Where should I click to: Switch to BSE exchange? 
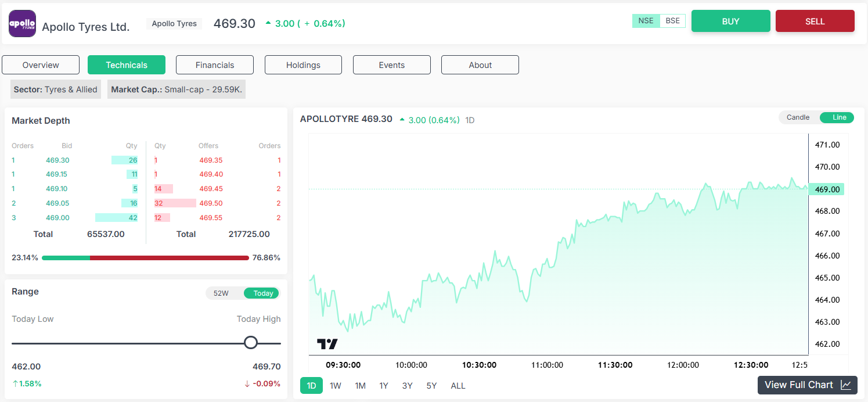pos(672,21)
